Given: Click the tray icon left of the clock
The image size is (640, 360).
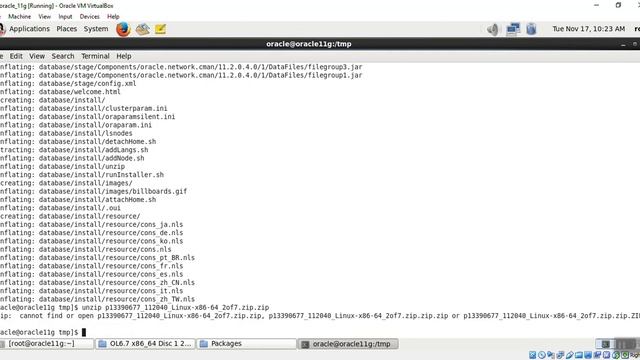Looking at the screenshot, I should (531, 29).
